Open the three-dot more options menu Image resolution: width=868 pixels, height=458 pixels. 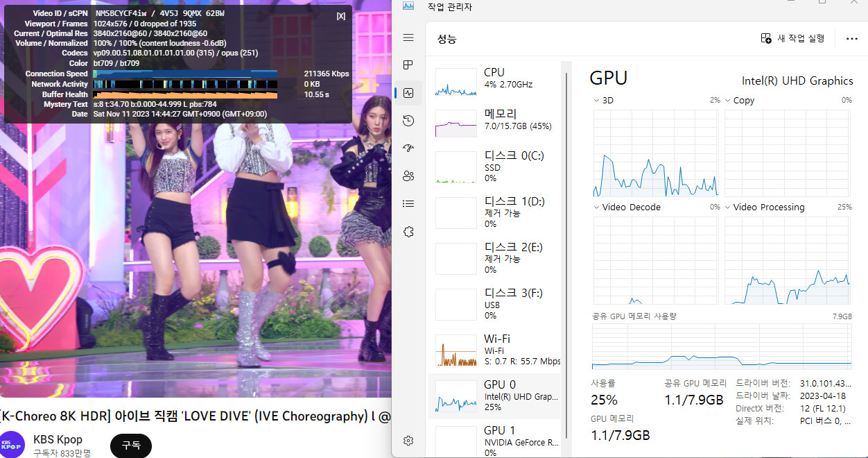pyautogui.click(x=852, y=39)
